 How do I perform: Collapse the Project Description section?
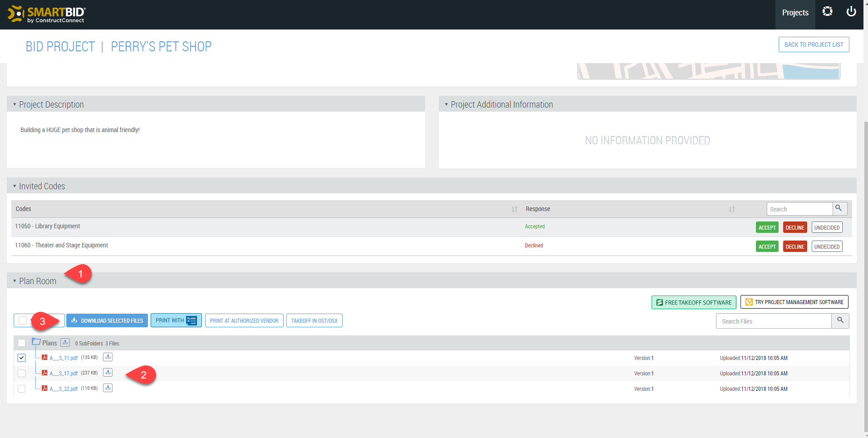click(15, 104)
